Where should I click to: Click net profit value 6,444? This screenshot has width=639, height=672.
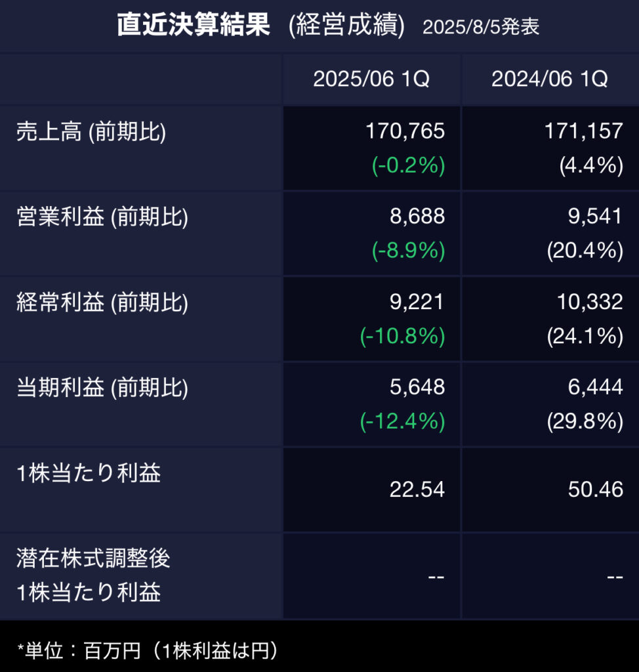coord(595,387)
